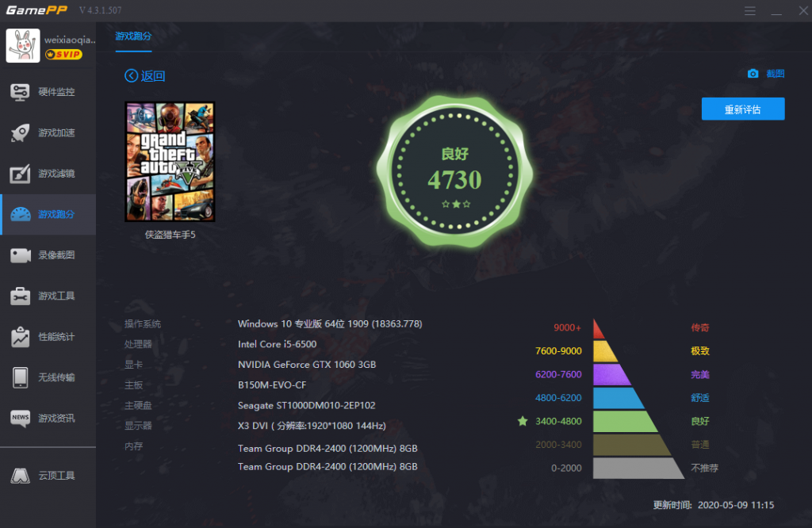This screenshot has height=528, width=812.
Task: Click the Grand Theft Auto V cover thumbnail
Action: 170,162
